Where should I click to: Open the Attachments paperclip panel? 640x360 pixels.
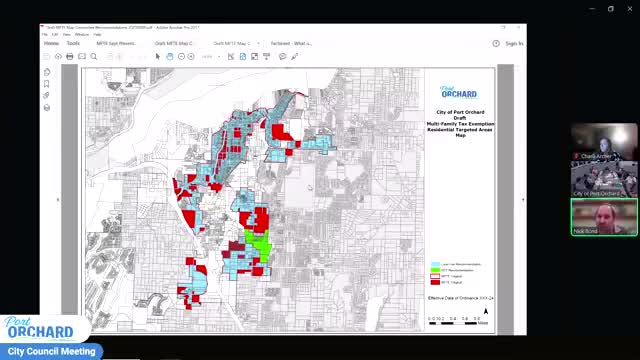pyautogui.click(x=47, y=96)
